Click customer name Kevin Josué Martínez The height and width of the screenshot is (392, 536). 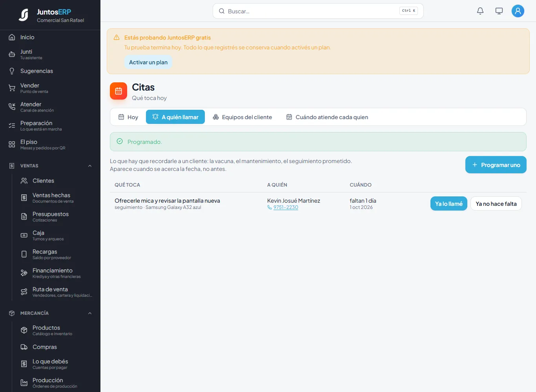point(294,201)
